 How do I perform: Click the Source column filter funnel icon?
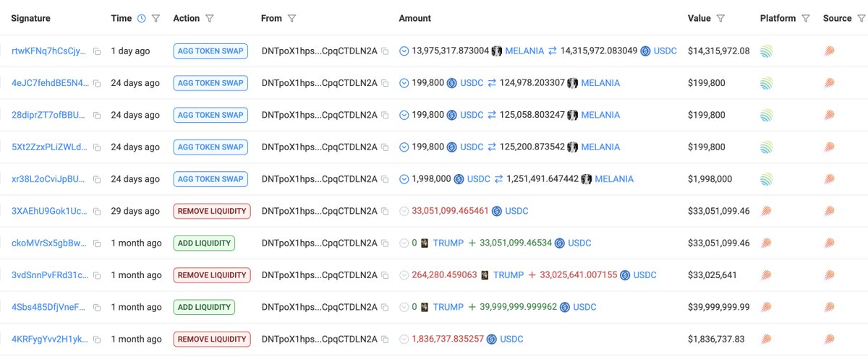point(861,19)
